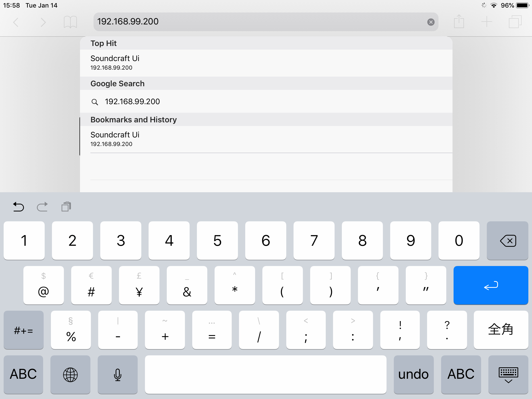
Task: Toggle 全角 full-width mode key
Action: pyautogui.click(x=501, y=330)
